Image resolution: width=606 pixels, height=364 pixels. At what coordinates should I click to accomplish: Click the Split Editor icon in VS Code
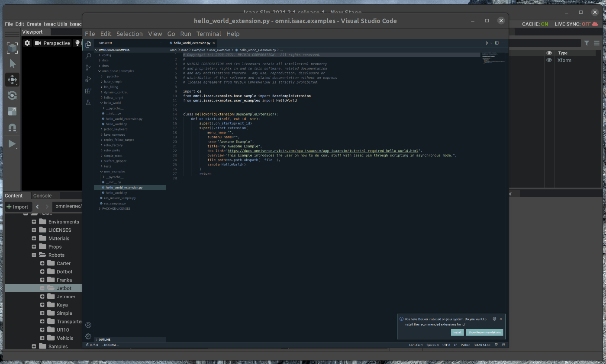pyautogui.click(x=496, y=43)
